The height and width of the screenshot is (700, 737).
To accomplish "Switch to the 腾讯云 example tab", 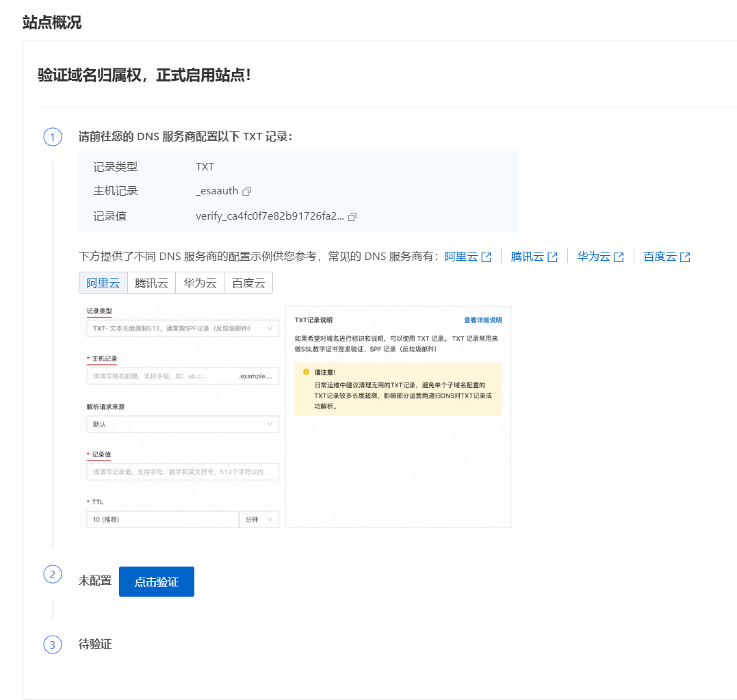I will (151, 283).
